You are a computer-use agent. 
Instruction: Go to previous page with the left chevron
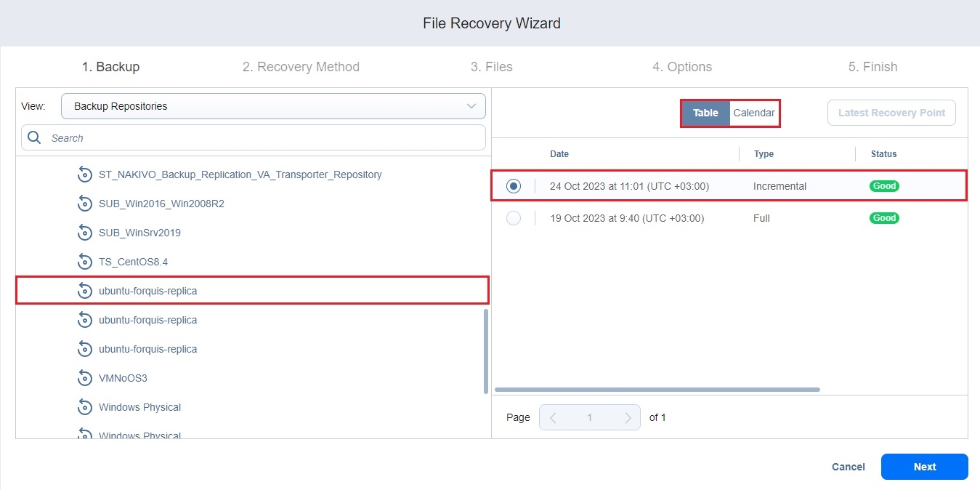click(x=553, y=418)
